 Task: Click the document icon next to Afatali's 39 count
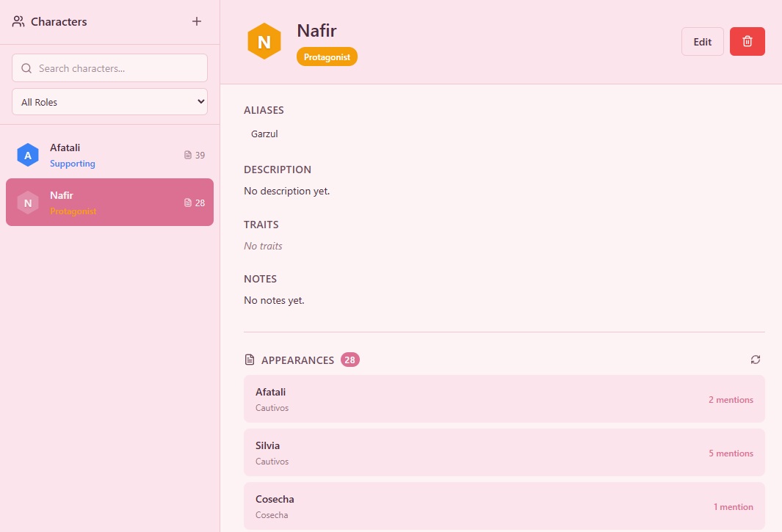tap(187, 155)
